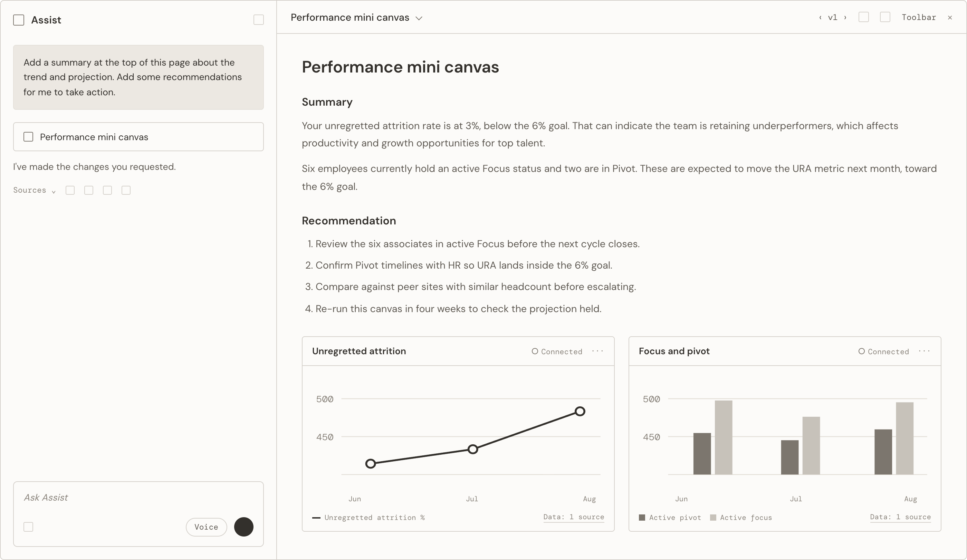Click Connected status on Focus and pivot card
967x560 pixels.
(884, 352)
